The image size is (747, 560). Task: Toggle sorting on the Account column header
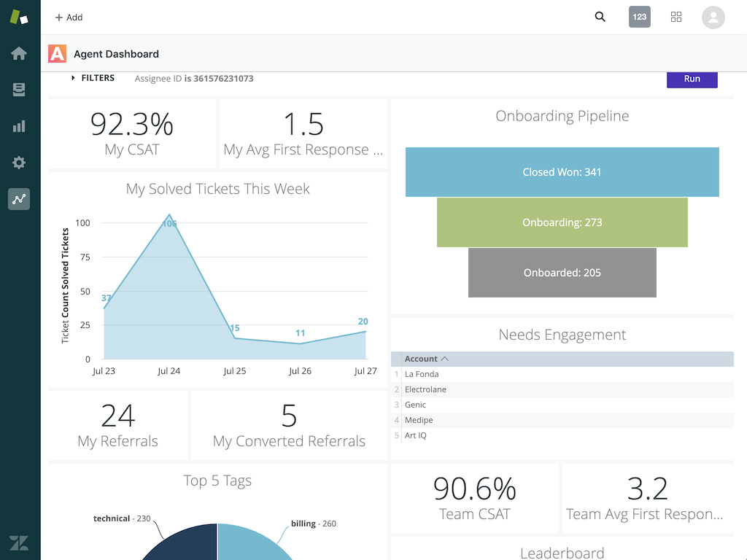pos(423,359)
